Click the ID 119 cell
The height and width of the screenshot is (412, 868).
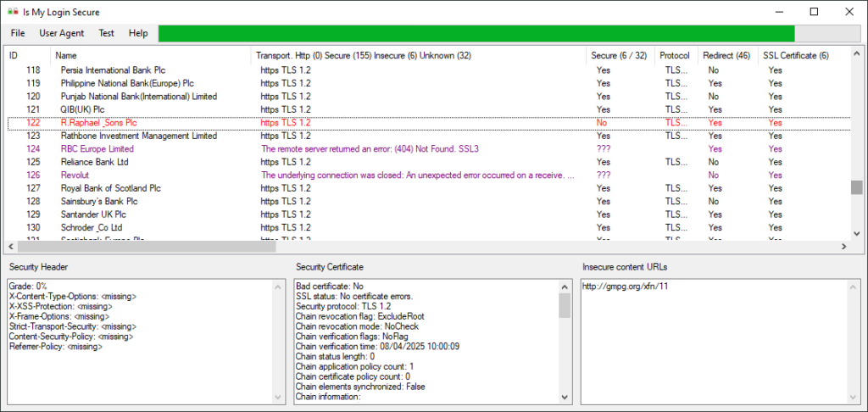point(33,83)
